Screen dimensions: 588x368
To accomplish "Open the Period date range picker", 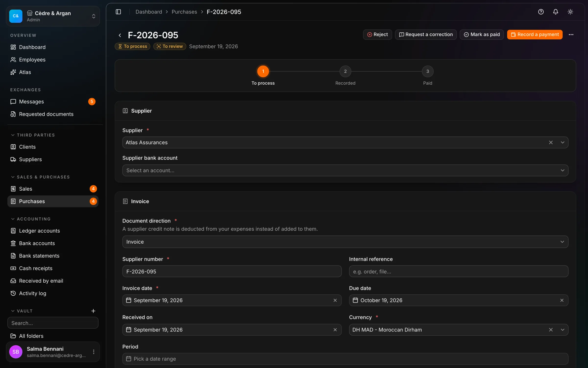I will (x=345, y=359).
